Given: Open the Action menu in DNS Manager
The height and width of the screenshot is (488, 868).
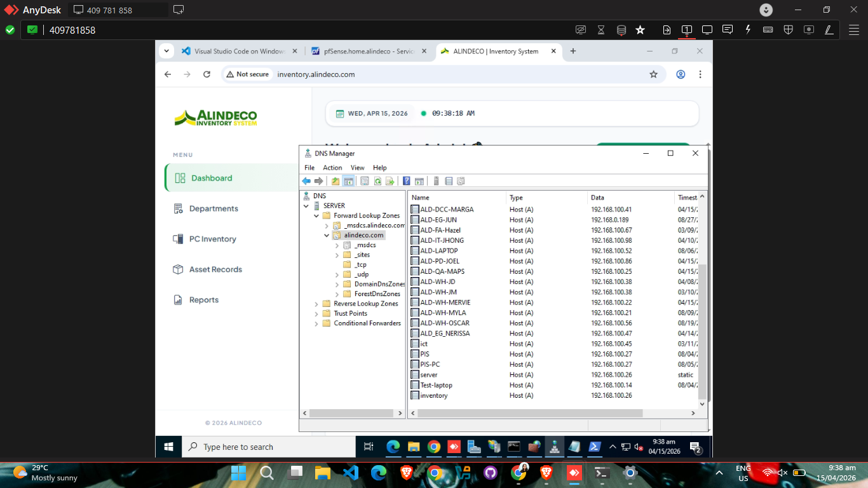Looking at the screenshot, I should pos(332,168).
